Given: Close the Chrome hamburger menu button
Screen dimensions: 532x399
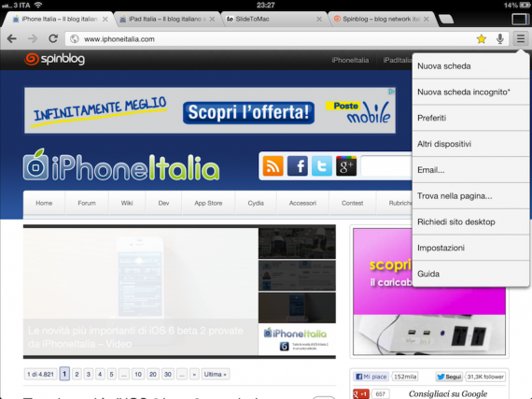Looking at the screenshot, I should point(521,38).
